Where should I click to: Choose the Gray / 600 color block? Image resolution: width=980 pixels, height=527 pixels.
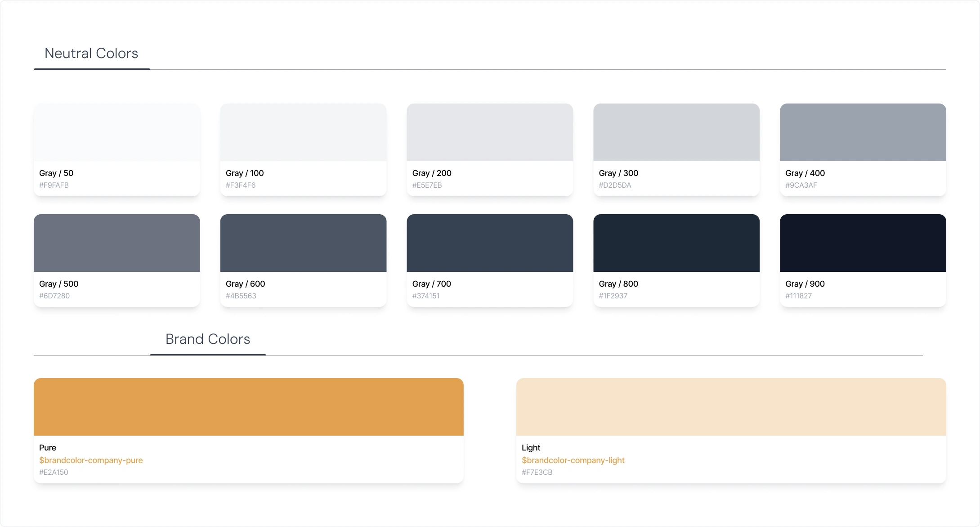click(x=303, y=243)
